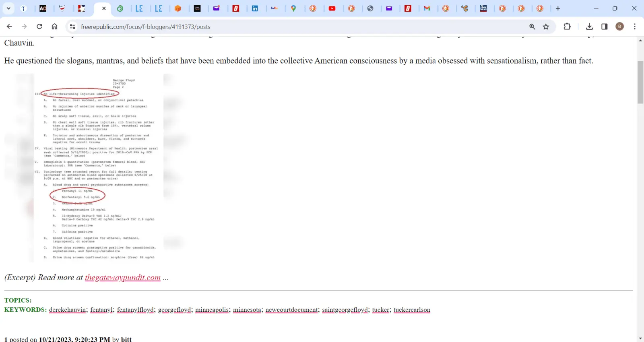Go back to the previous page
This screenshot has height=342, width=644.
9,27
